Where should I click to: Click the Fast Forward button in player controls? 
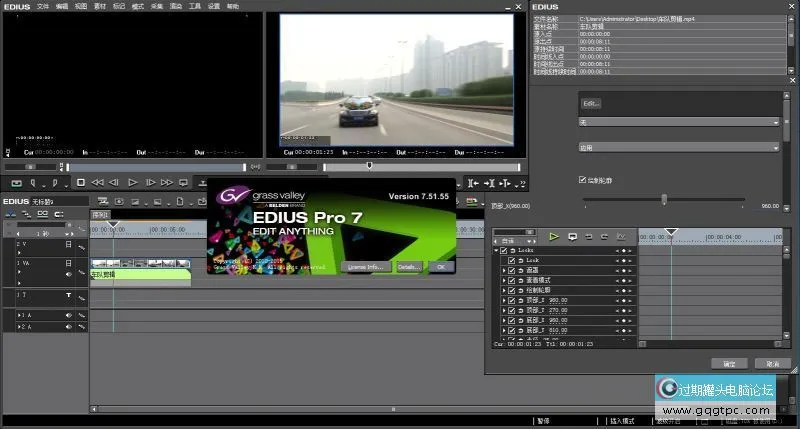click(x=167, y=183)
